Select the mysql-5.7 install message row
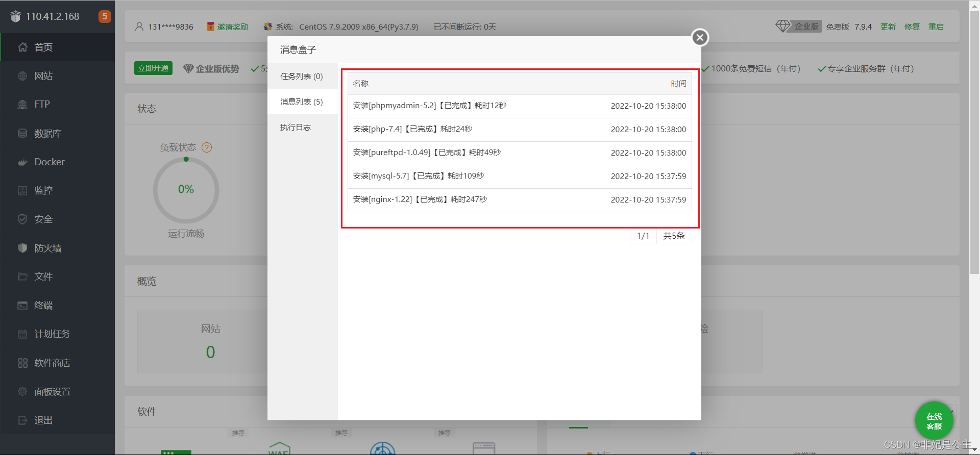980x455 pixels. coord(520,176)
